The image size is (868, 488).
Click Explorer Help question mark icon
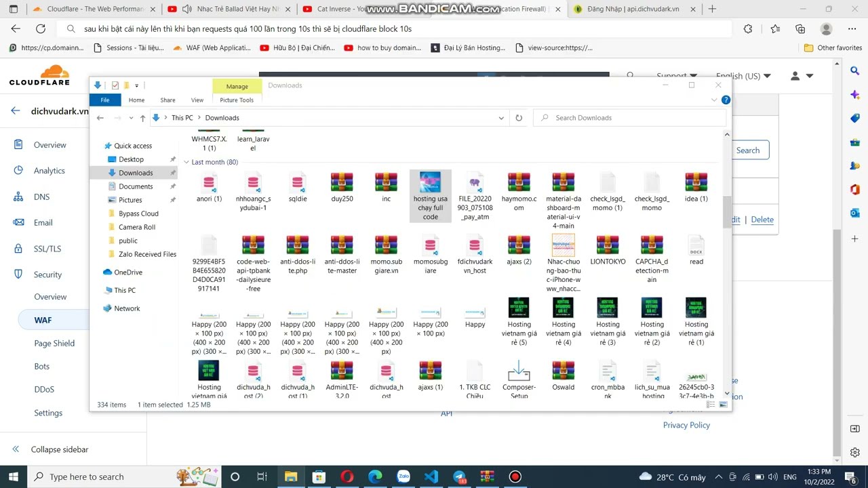[x=726, y=100]
